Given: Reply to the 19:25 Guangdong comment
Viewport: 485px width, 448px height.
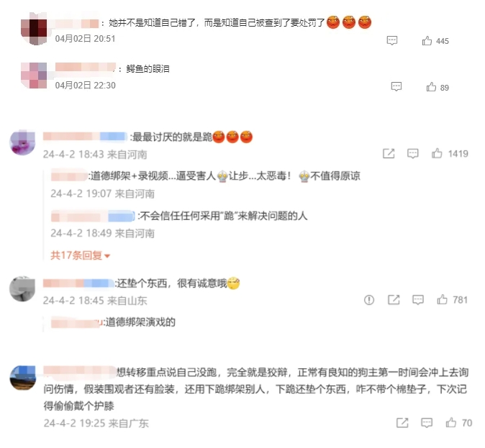Looking at the screenshot, I should [427, 423].
